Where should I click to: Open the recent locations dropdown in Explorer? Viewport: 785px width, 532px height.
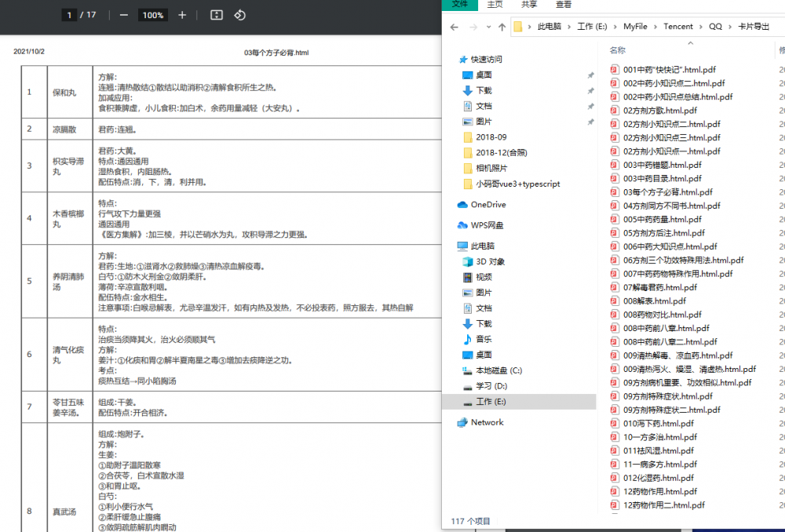[488, 27]
